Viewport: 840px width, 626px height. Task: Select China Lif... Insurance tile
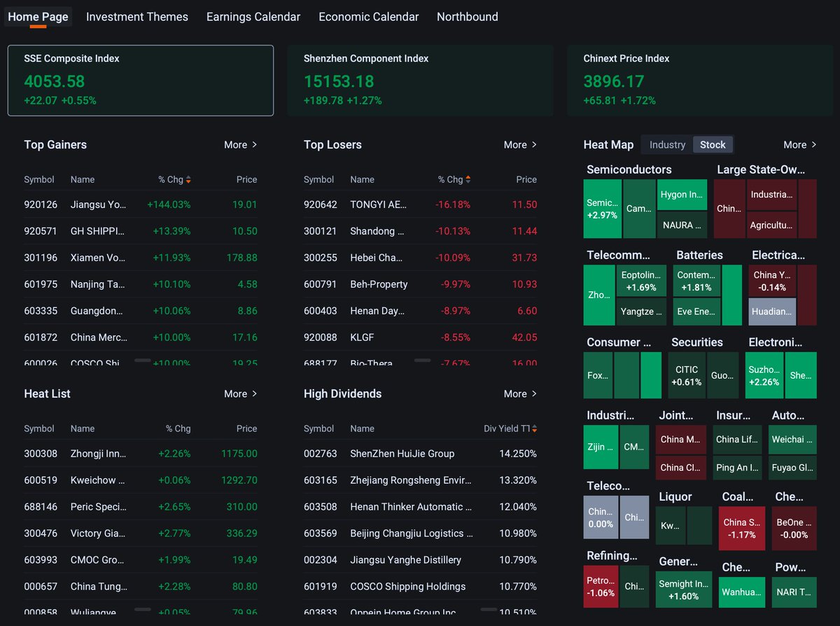pyautogui.click(x=736, y=439)
